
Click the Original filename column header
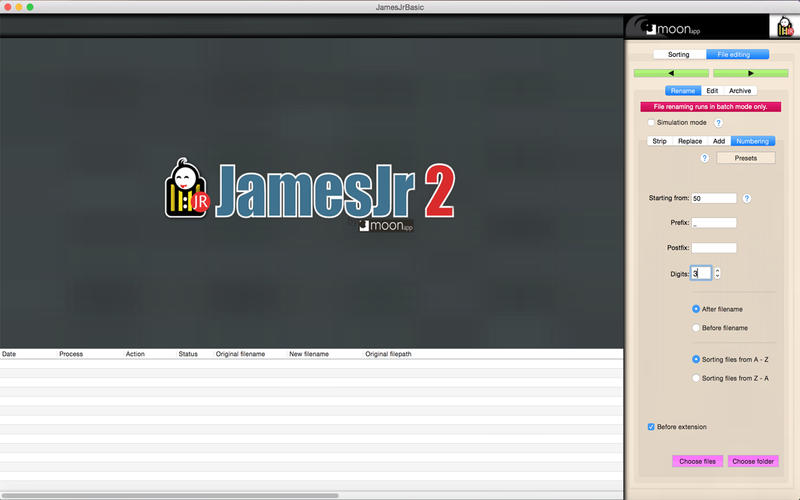(x=240, y=354)
